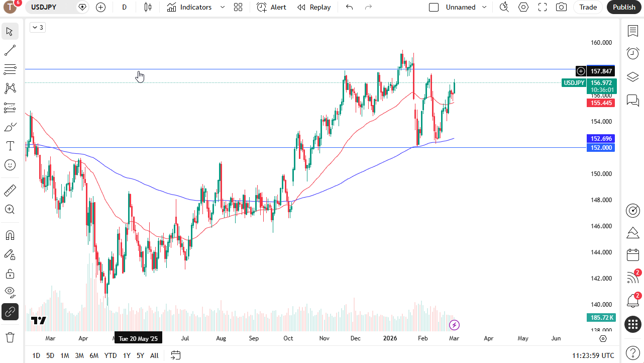
Task: Toggle fullscreen mode
Action: tap(543, 7)
